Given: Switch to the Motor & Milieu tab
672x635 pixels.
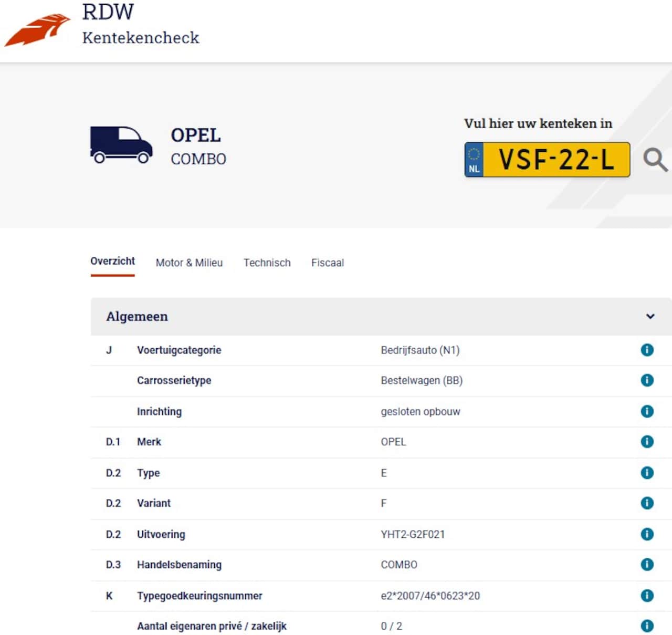Looking at the screenshot, I should pyautogui.click(x=189, y=263).
